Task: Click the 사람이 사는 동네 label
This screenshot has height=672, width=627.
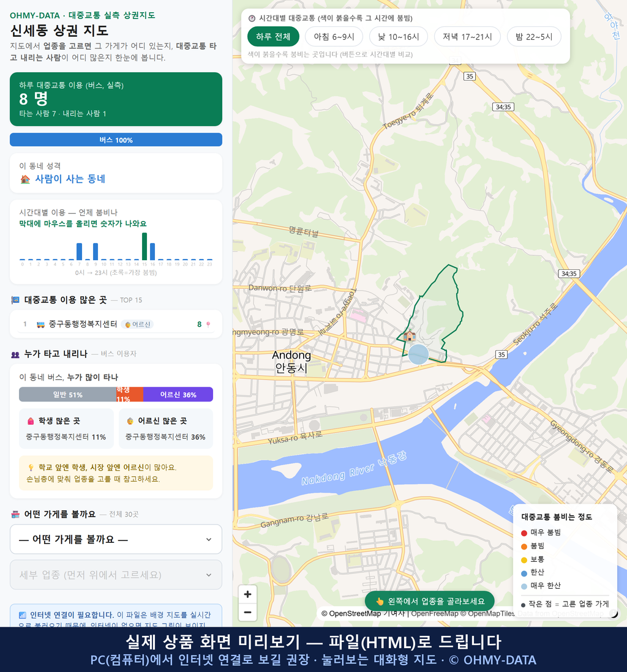Action: 70,179
